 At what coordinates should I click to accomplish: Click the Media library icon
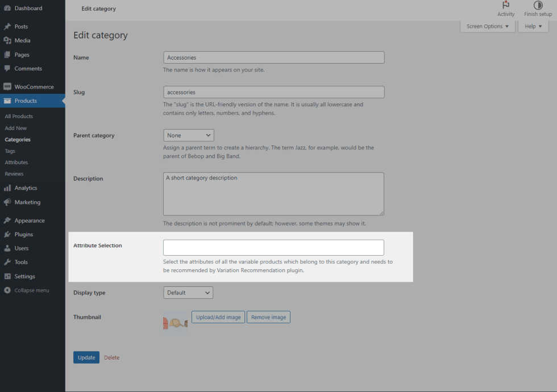tap(7, 40)
